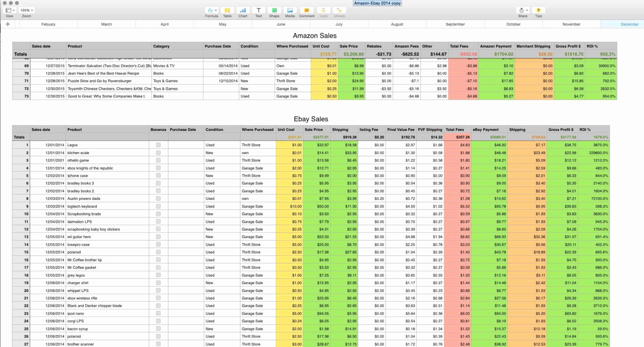
Task: Select the September sheet tab
Action: [x=455, y=24]
